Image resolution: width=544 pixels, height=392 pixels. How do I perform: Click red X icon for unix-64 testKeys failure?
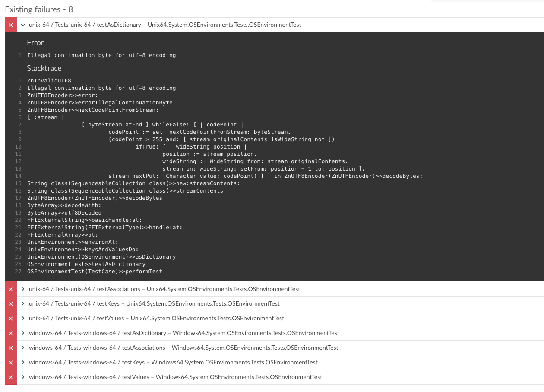(11, 304)
